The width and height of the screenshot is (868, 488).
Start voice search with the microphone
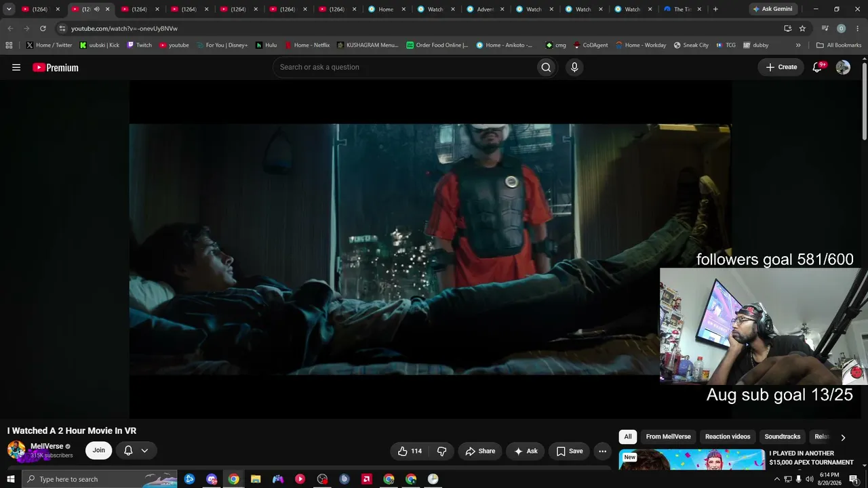point(574,67)
